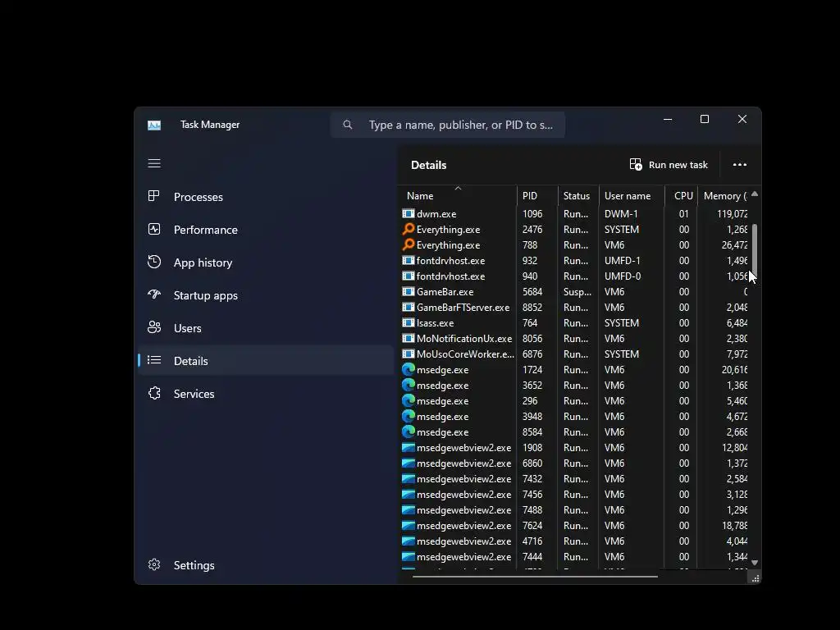Click the fontdrvhost.exe icon with PID 932
The height and width of the screenshot is (630, 840).
click(409, 260)
